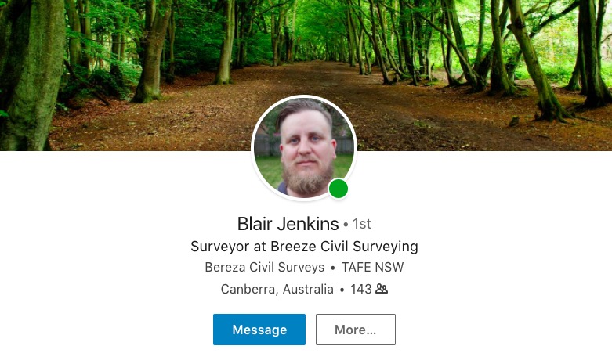Open the TAFE NSW education link
Viewport: 612px width, 364px height.
(373, 268)
